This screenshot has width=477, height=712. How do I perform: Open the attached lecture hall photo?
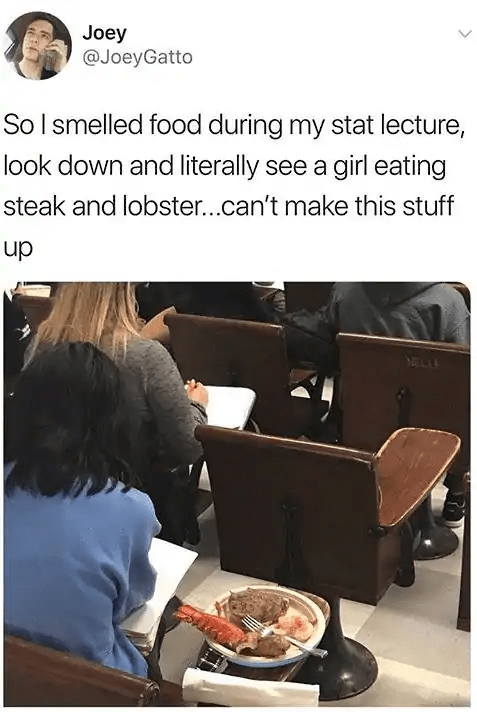click(237, 494)
